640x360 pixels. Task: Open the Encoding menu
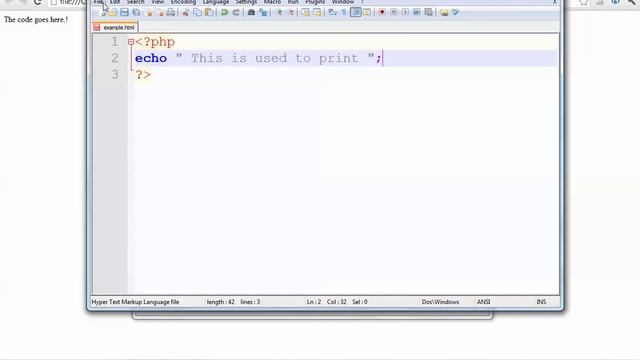coord(183,2)
